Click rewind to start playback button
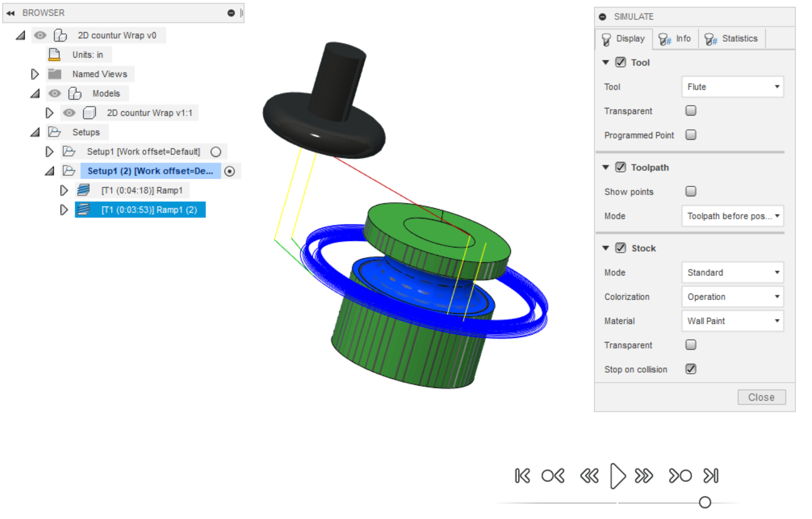812x519 pixels. click(519, 459)
